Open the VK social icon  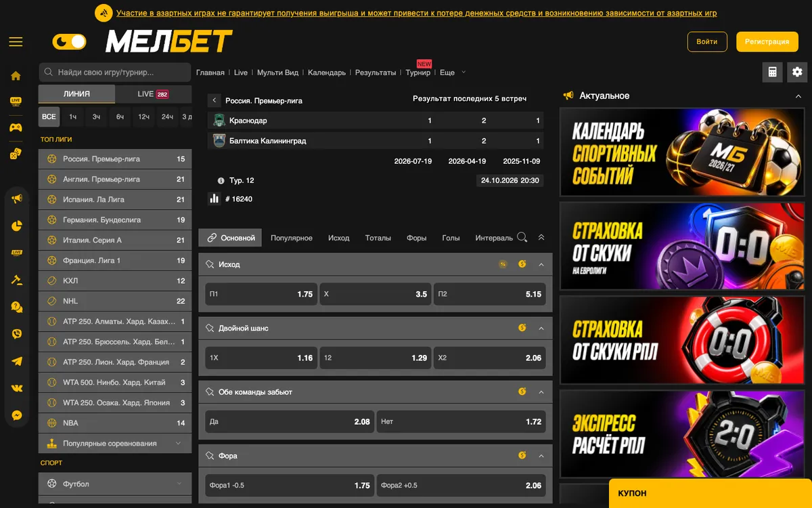click(x=17, y=388)
